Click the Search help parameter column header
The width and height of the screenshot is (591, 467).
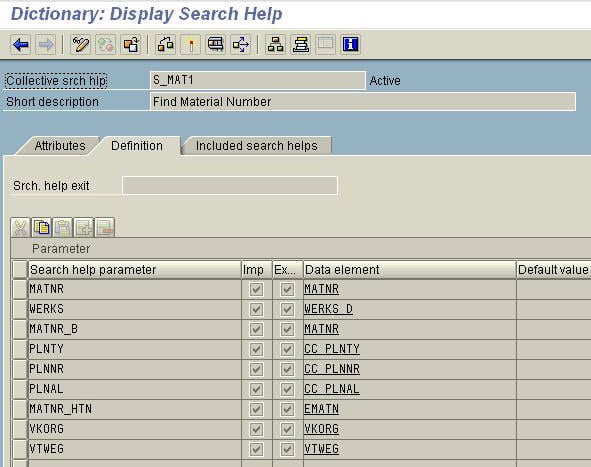pyautogui.click(x=135, y=269)
